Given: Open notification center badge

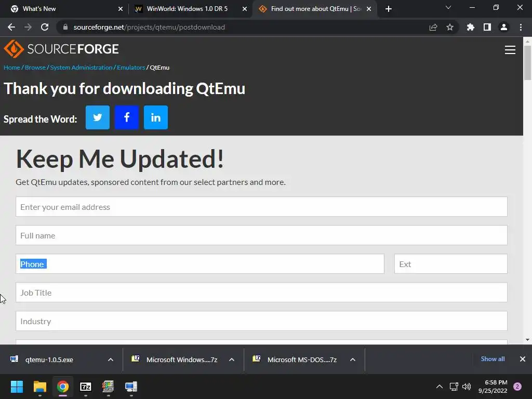Looking at the screenshot, I should [x=517, y=387].
